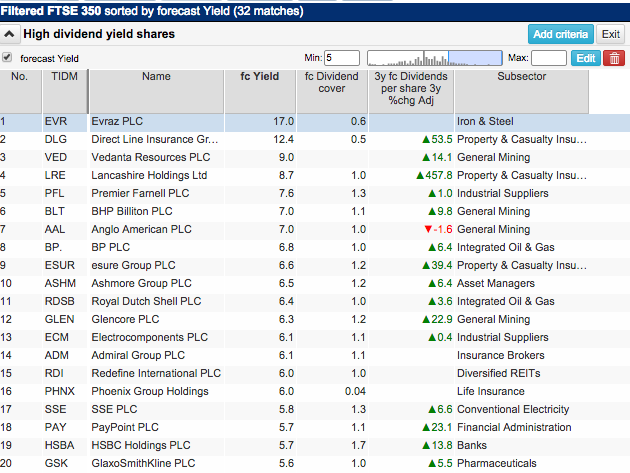Uncheck the forecast Yield checkbox
The height and width of the screenshot is (473, 630).
(7, 57)
